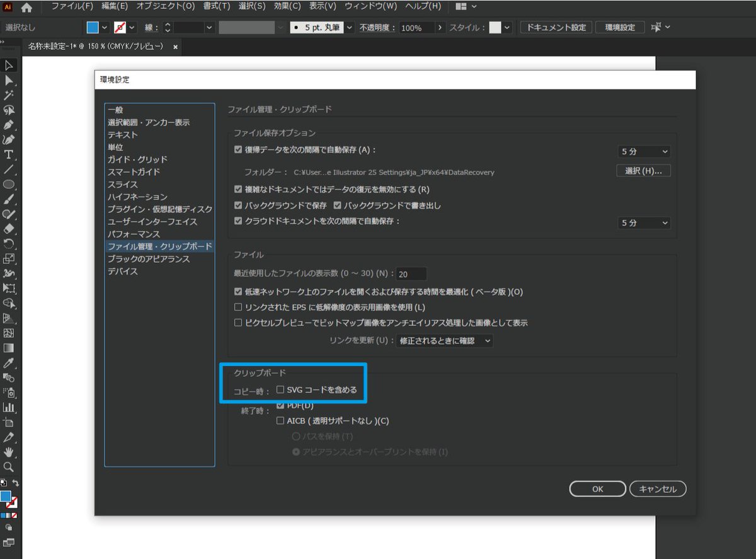Enable ピクセルプレビューでビットマップ画像 antialias checkbox

point(238,323)
